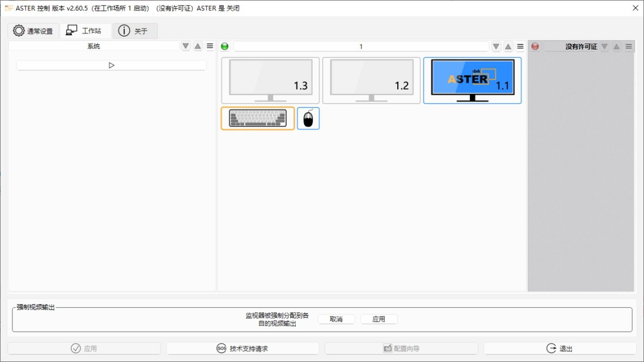Select the monitor 1.2 device
This screenshot has width=644, height=362.
pos(371,81)
